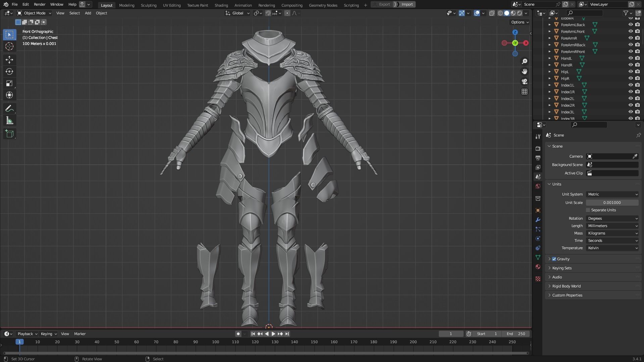Open the Mass Kilograms dropdown
The width and height of the screenshot is (644, 362).
point(612,233)
